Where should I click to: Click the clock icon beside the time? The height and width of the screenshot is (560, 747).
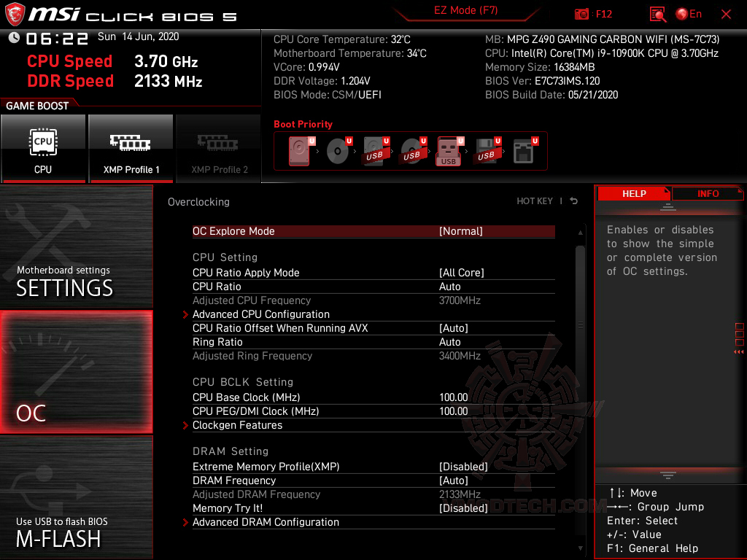14,38
